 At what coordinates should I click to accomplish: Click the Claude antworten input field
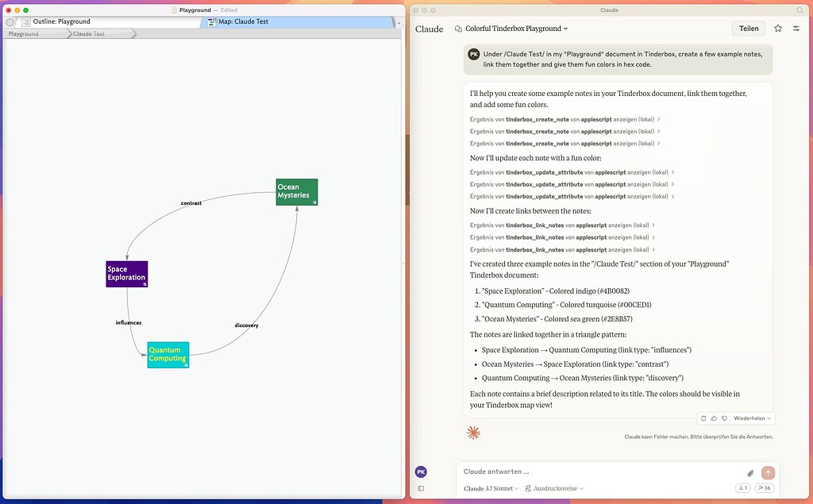click(x=556, y=471)
